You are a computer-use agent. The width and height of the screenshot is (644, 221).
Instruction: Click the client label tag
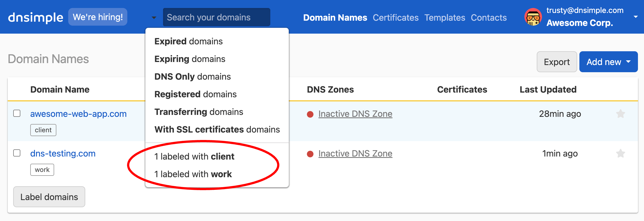(x=43, y=130)
